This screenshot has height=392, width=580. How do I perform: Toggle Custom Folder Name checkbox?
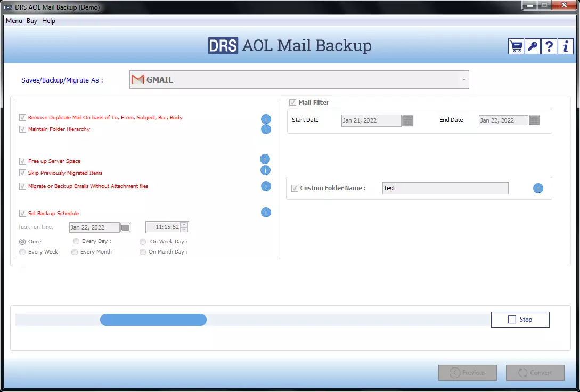(x=295, y=188)
